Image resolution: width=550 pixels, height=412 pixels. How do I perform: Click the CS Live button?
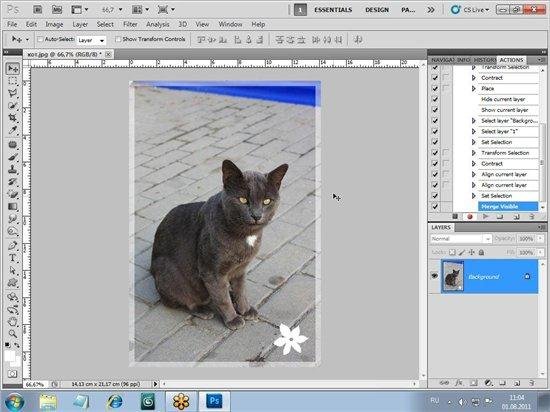tap(470, 10)
